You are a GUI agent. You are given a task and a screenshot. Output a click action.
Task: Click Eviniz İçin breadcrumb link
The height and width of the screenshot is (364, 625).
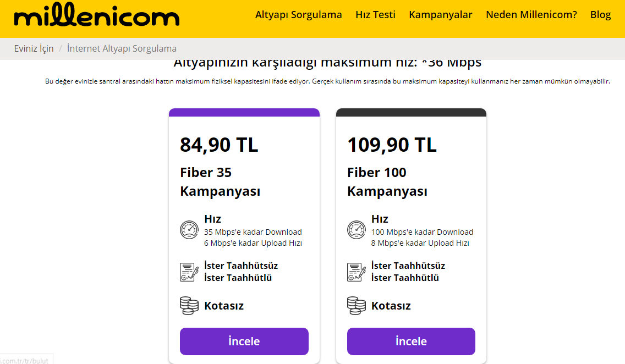34,48
